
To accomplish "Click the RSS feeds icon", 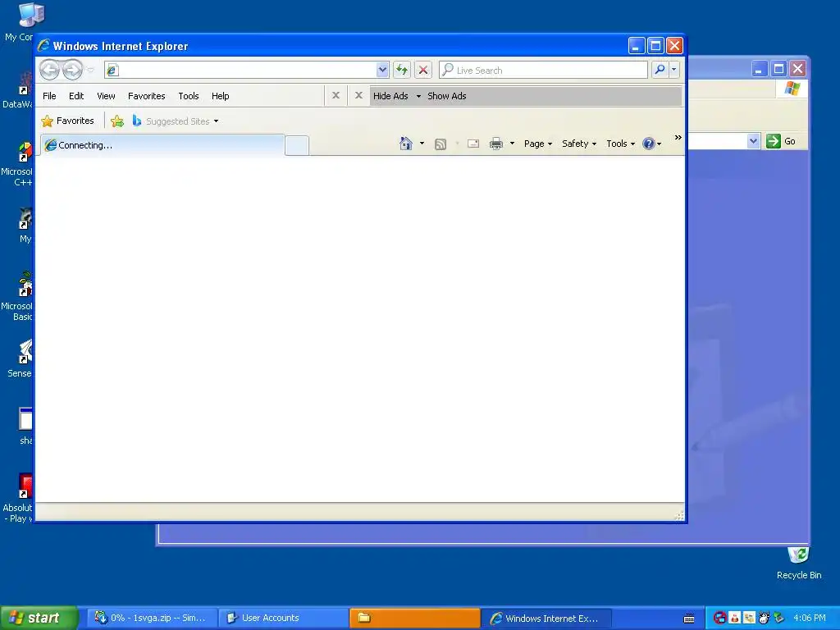I will click(x=441, y=144).
